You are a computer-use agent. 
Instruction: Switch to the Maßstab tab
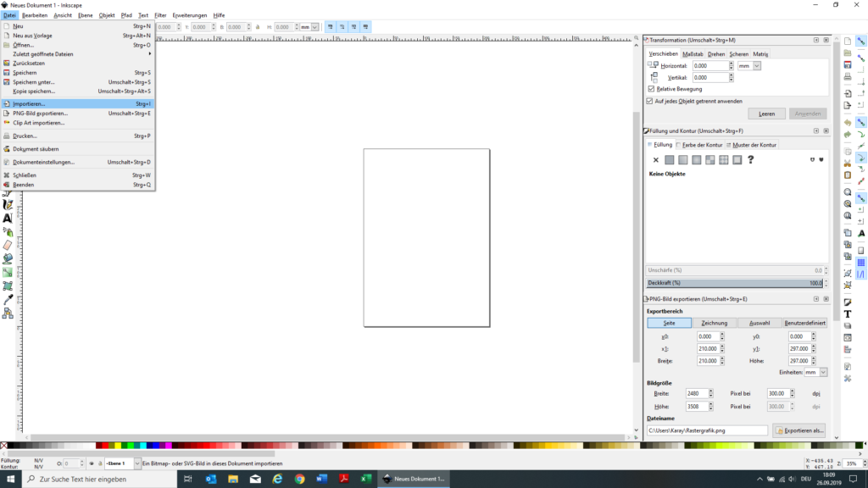[693, 53]
